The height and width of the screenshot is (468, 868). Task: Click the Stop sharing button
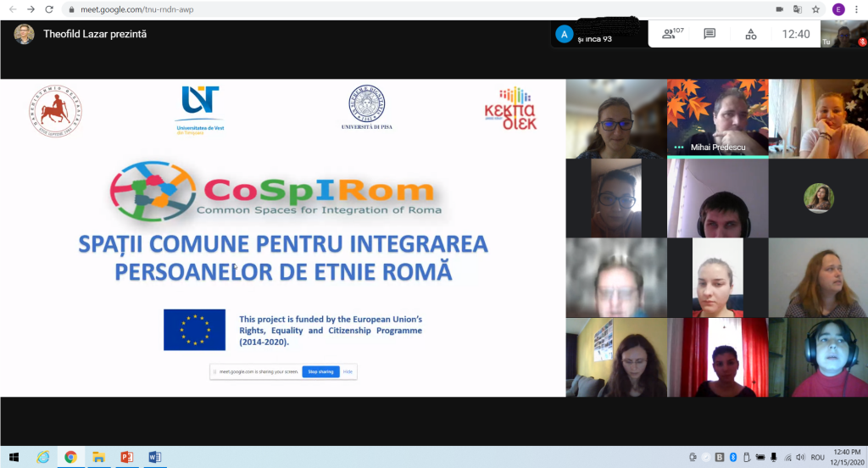coord(320,371)
